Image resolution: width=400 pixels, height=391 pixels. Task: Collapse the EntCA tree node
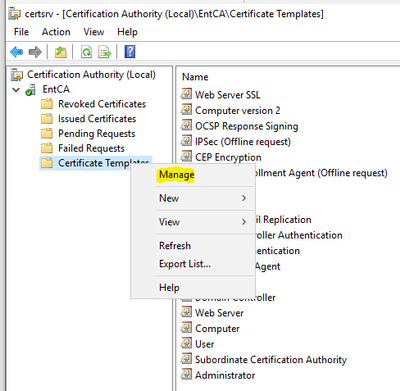point(16,89)
